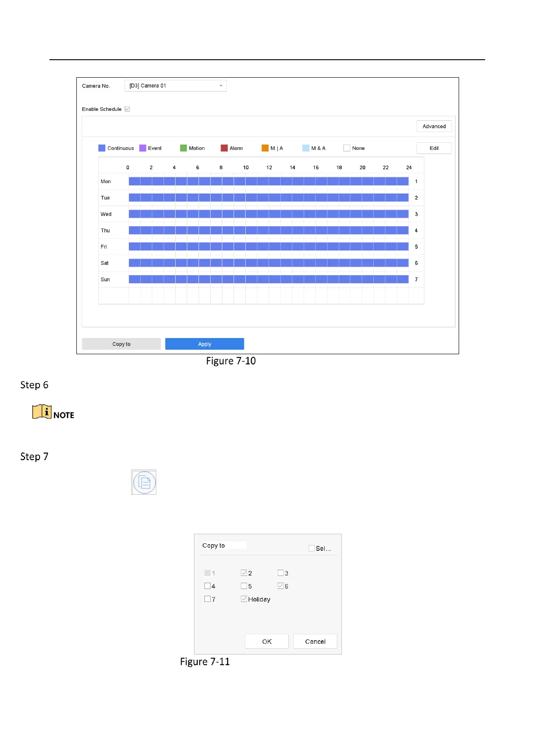Select the None recording type box
This screenshot has width=535, height=756.
tap(347, 148)
